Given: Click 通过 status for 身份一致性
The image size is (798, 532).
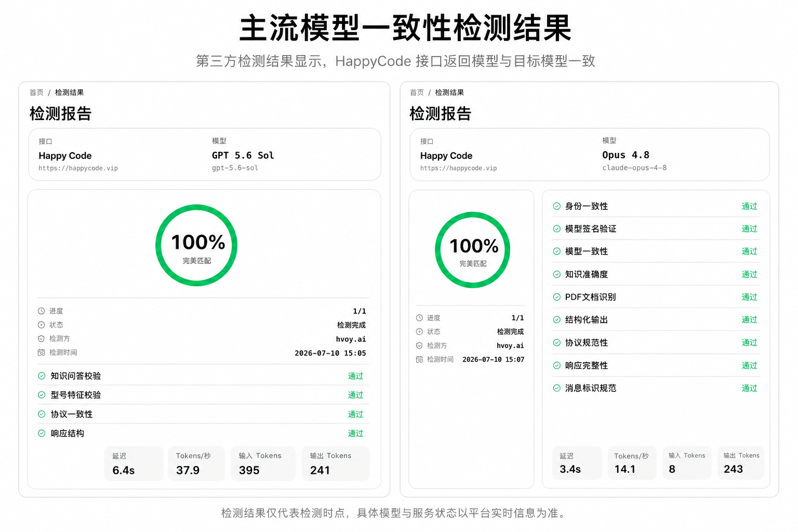Looking at the screenshot, I should tap(750, 206).
